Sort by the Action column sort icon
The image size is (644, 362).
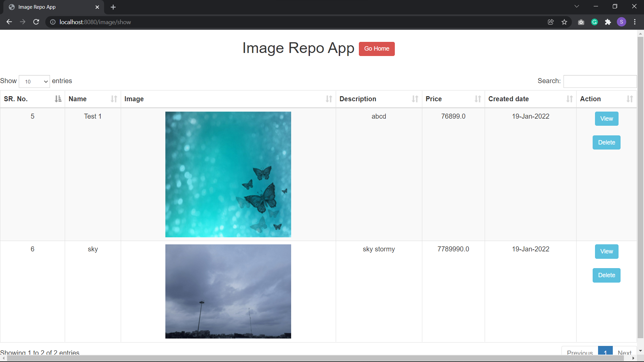pyautogui.click(x=630, y=99)
